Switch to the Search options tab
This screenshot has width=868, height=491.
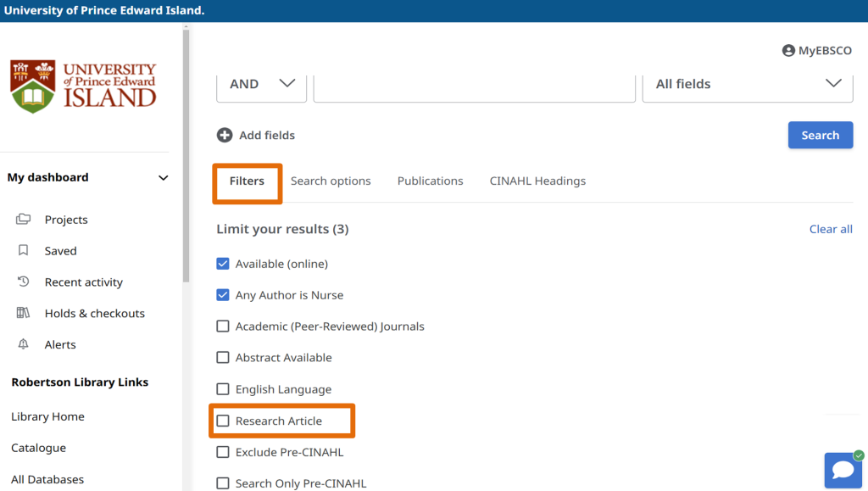click(331, 181)
